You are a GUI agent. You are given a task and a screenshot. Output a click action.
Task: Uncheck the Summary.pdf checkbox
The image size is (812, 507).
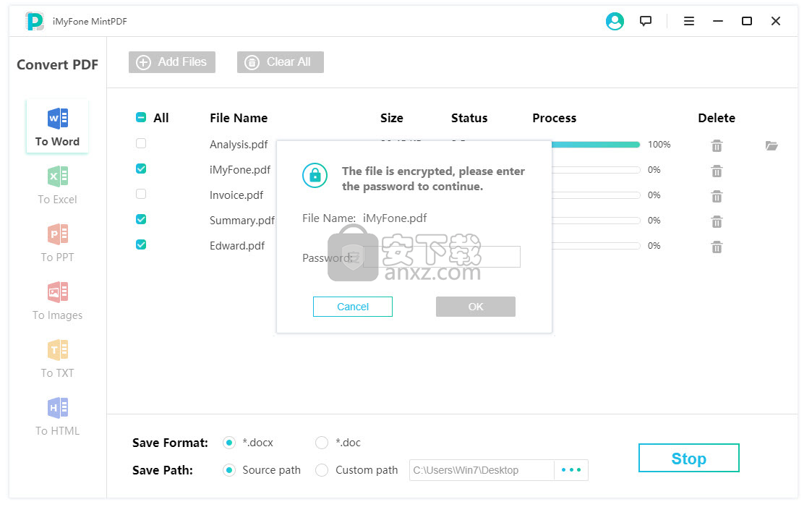141,220
